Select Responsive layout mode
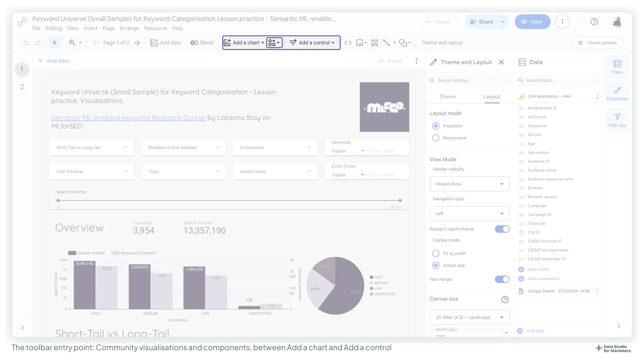Viewport: 644px width, 359px height. (x=436, y=138)
